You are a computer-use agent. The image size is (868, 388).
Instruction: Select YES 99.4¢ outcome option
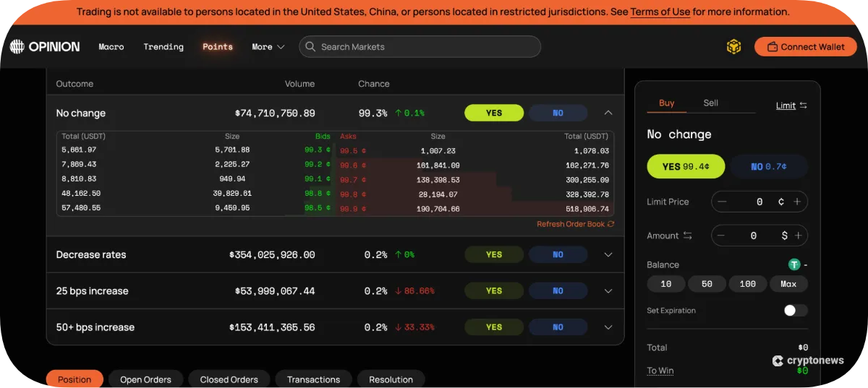click(686, 166)
